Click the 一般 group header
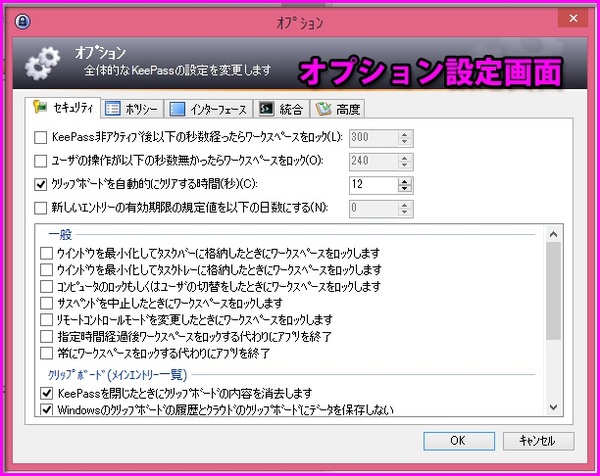Image resolution: width=600 pixels, height=476 pixels. 60,234
